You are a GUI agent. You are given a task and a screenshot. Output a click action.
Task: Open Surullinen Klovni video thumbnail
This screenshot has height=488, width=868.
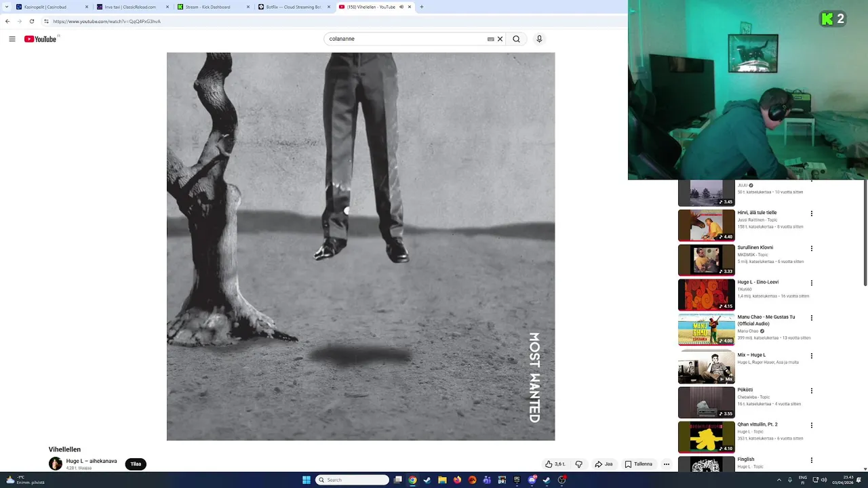click(706, 260)
